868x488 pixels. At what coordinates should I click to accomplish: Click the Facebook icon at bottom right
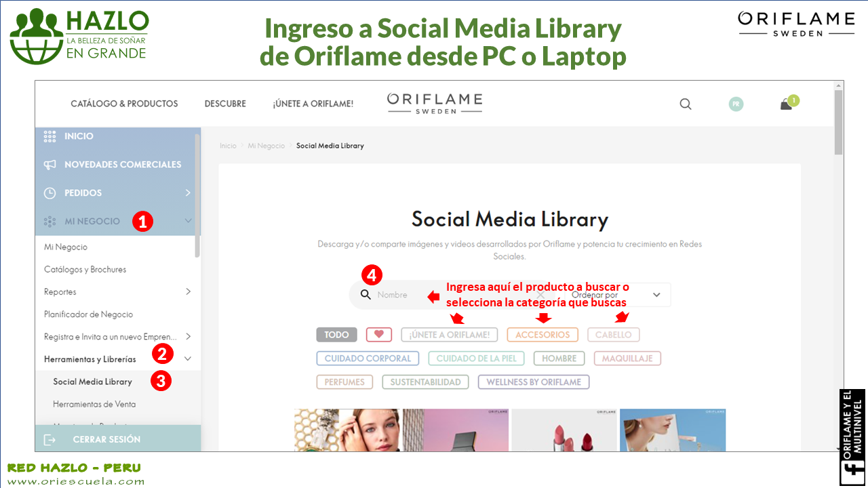pos(852,472)
